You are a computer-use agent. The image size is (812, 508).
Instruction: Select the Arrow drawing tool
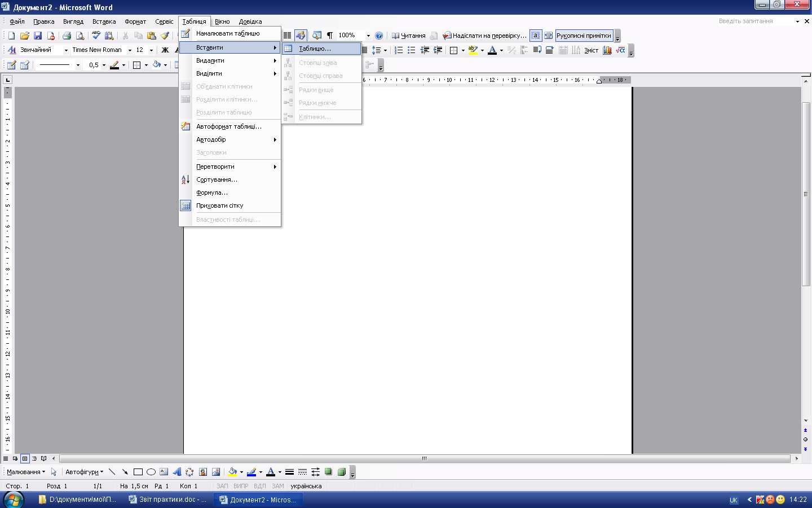125,472
